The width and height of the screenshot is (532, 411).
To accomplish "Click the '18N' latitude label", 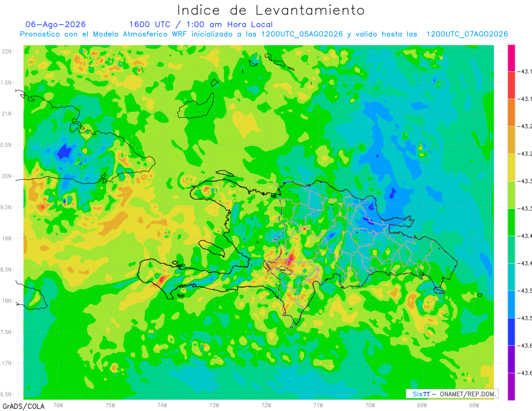I will tap(8, 301).
